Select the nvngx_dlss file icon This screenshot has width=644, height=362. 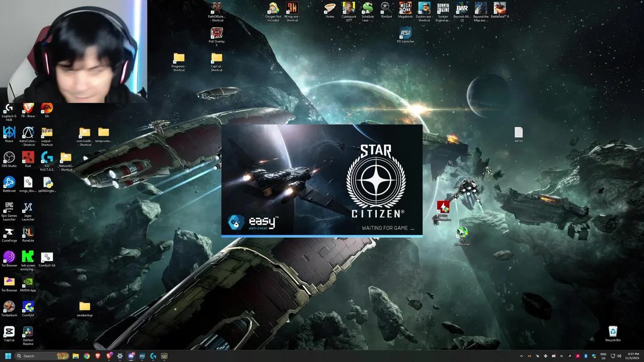coord(28,185)
